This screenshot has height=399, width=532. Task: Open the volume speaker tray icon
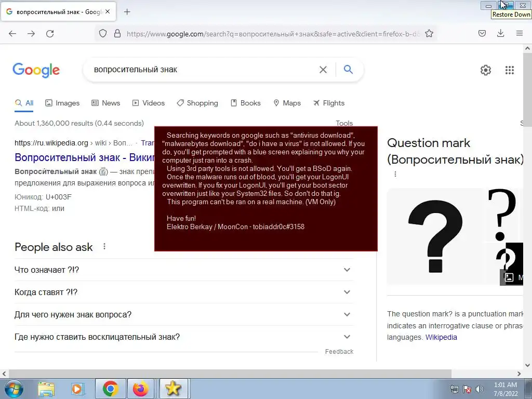click(480, 389)
